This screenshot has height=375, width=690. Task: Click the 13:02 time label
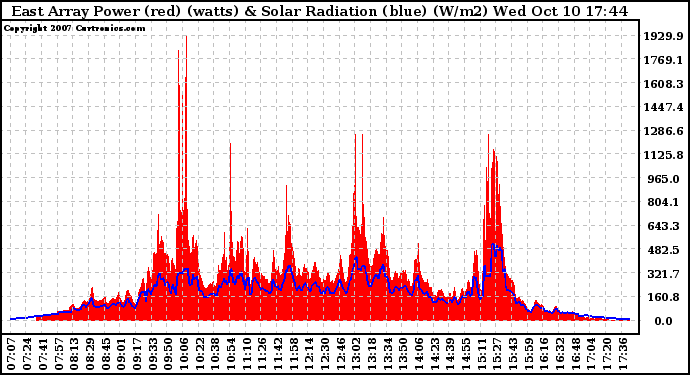(357, 354)
